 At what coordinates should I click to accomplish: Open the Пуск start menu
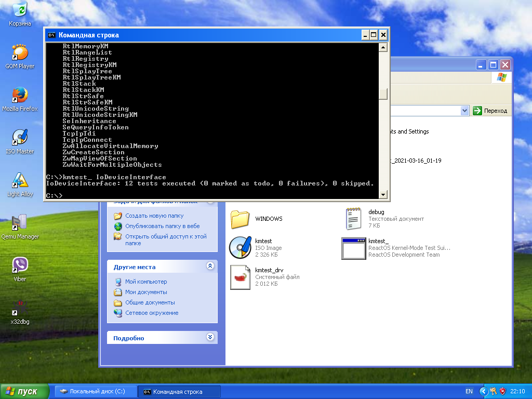point(24,391)
